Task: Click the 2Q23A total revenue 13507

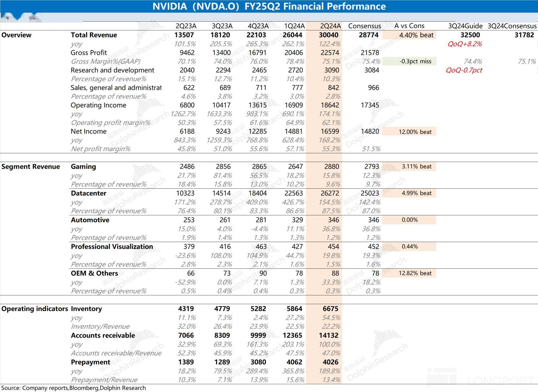Action: (184, 35)
